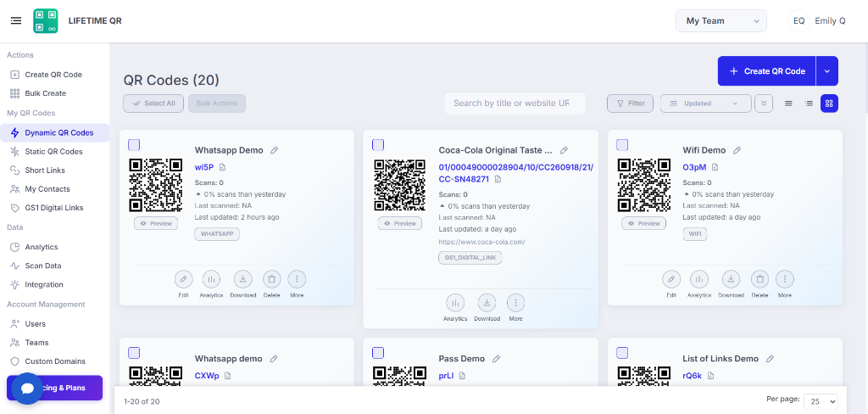The width and height of the screenshot is (868, 414).
Task: View analytics for Whatsapp Demo card
Action: [211, 279]
